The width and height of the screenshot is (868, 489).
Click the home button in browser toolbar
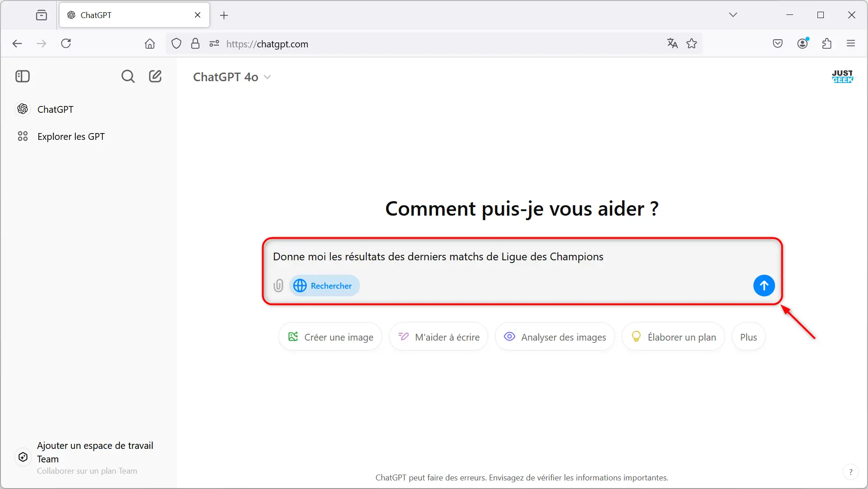coord(150,44)
